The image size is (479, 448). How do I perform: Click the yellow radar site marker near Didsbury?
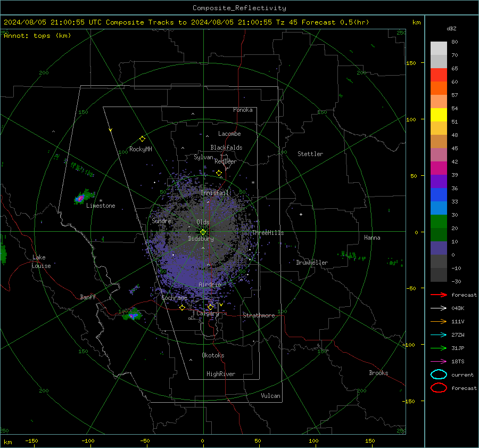click(x=203, y=232)
